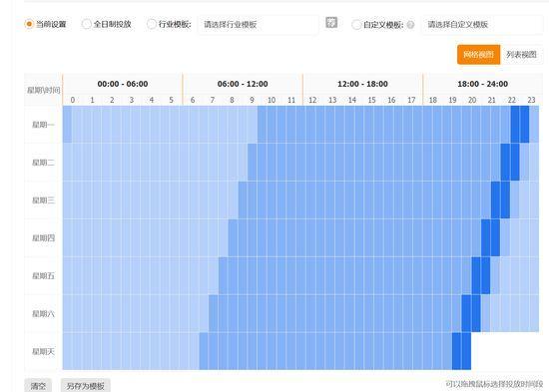The height and width of the screenshot is (392, 549).
Task: Click the help icon beside 自定义模板
Action: tap(410, 25)
